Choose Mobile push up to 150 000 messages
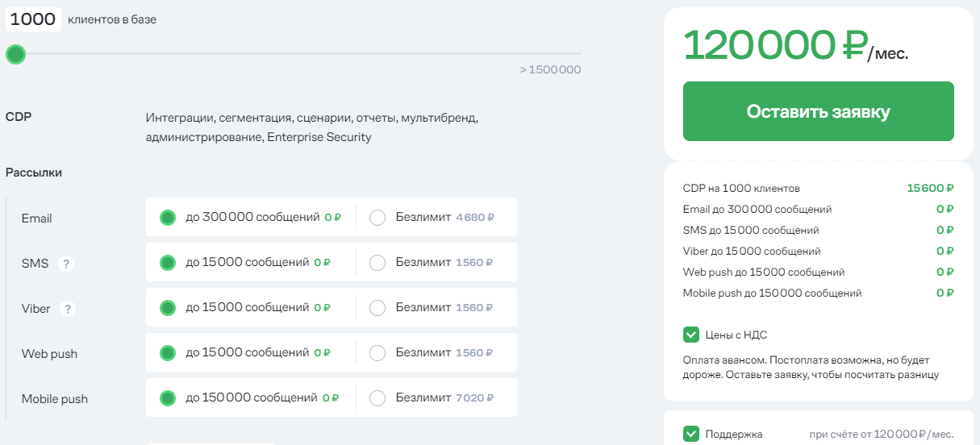 point(168,398)
